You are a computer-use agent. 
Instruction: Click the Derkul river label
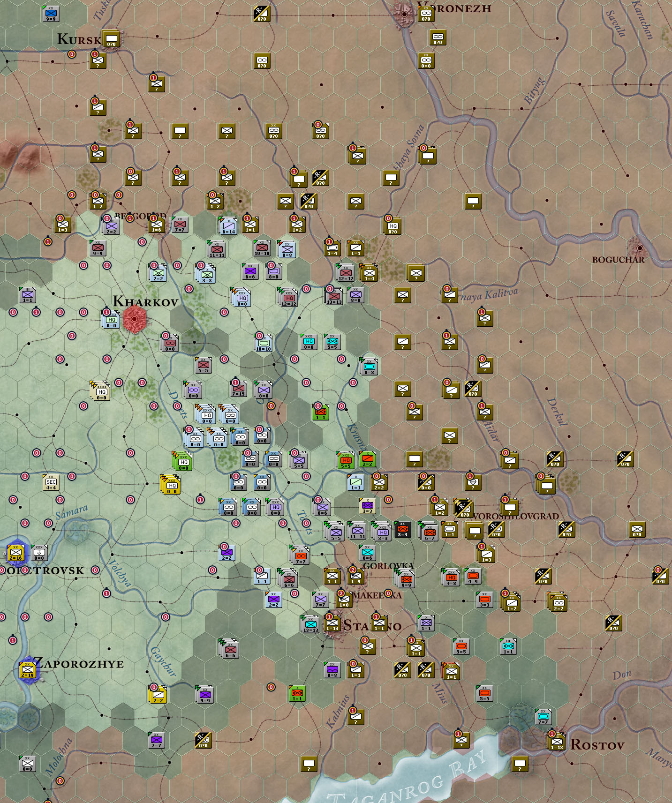click(x=557, y=412)
